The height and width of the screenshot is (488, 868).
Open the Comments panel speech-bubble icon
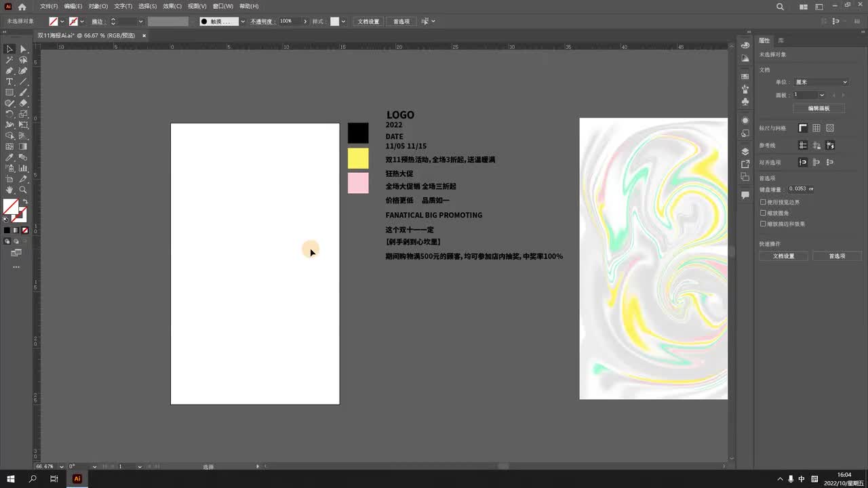745,195
